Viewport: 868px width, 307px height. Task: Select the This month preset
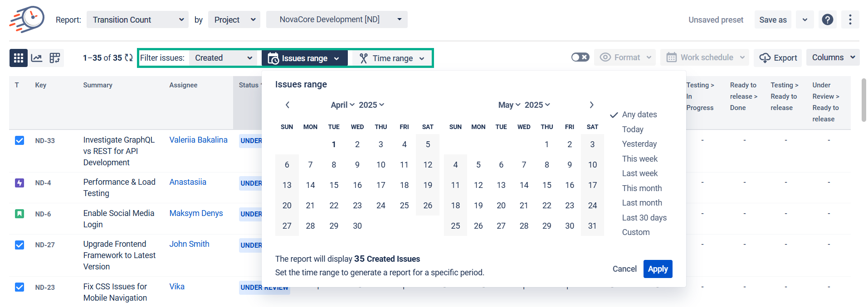coord(642,188)
